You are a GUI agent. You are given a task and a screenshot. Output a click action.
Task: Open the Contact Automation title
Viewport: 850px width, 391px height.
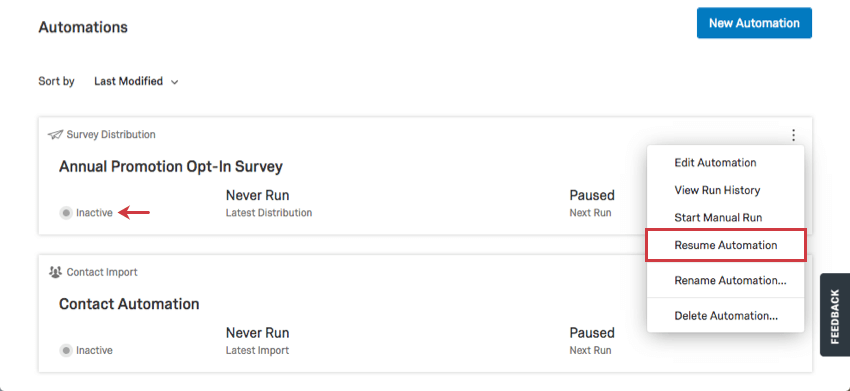click(x=129, y=304)
